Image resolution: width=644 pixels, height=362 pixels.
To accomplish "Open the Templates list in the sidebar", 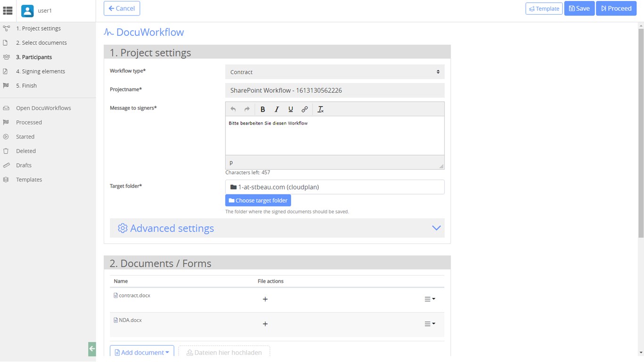I will (29, 180).
